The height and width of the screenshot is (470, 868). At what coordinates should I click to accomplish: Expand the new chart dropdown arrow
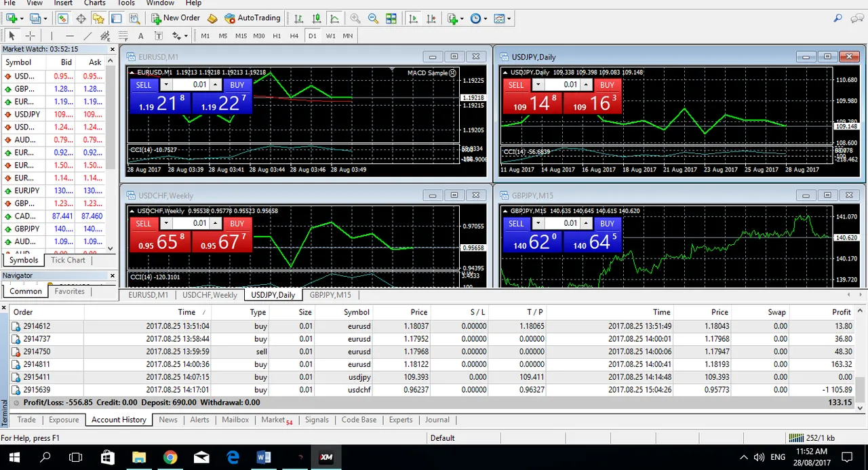coord(22,19)
